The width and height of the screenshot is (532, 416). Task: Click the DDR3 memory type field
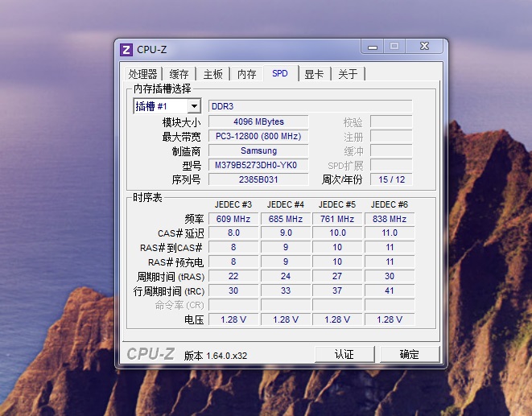[311, 106]
